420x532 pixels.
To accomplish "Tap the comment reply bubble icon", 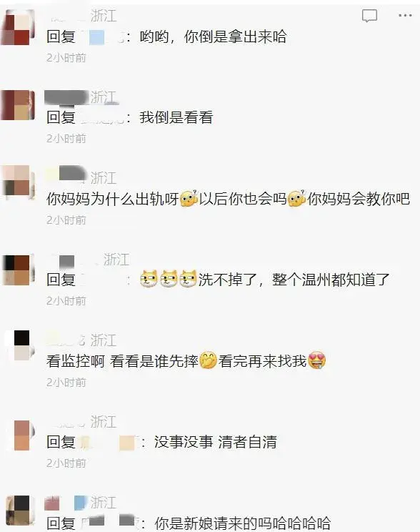I will (x=369, y=16).
